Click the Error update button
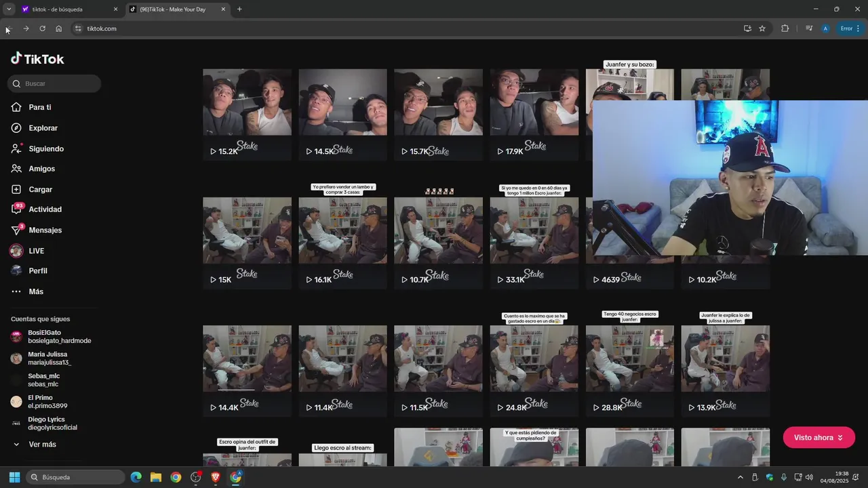Screen dimensions: 868x488 point(850,28)
